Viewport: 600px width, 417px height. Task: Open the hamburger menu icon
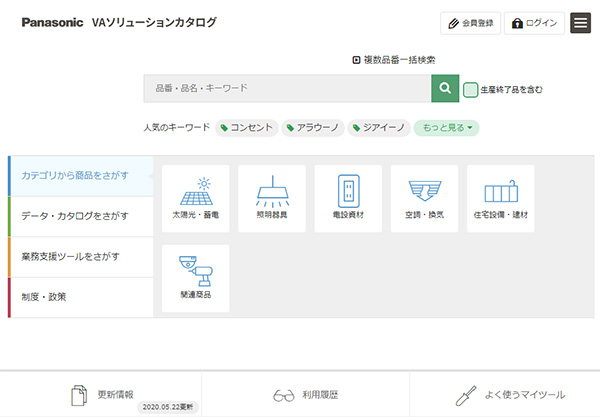pyautogui.click(x=580, y=22)
